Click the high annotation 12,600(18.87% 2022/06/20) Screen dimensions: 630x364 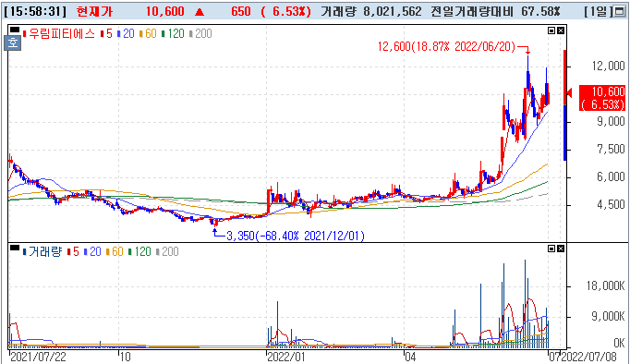pos(446,46)
